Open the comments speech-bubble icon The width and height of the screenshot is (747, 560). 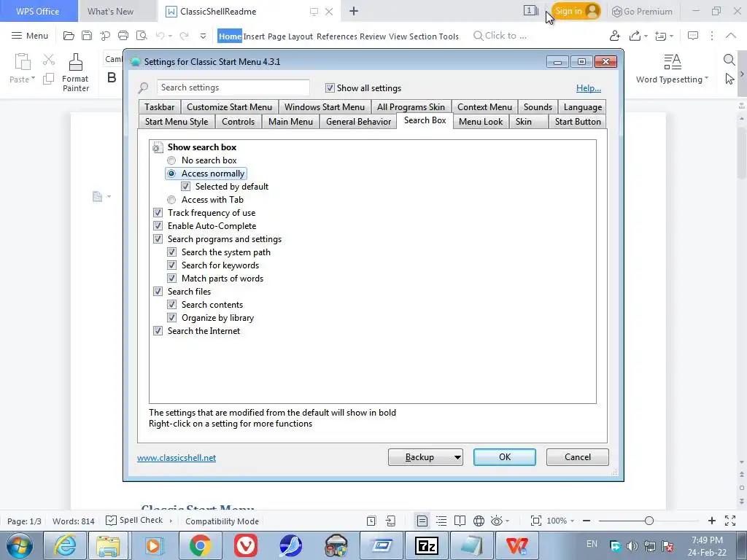point(693,36)
